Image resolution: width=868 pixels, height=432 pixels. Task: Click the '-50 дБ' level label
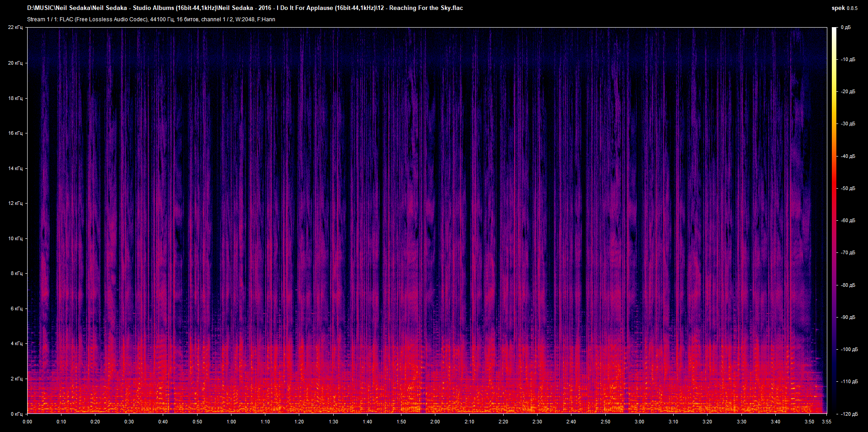coord(848,188)
